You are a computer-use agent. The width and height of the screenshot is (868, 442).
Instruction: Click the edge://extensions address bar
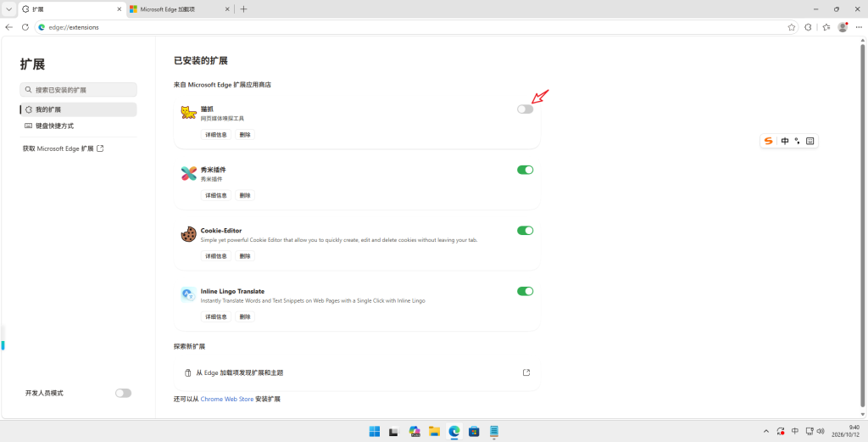point(416,27)
